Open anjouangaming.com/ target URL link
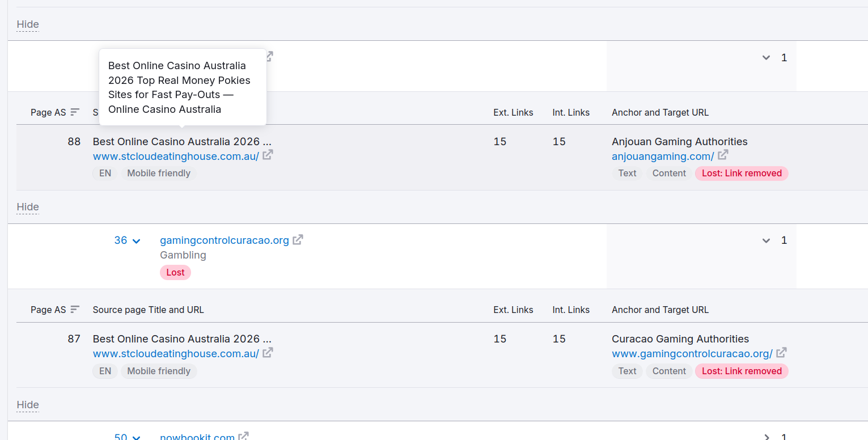 (x=663, y=156)
